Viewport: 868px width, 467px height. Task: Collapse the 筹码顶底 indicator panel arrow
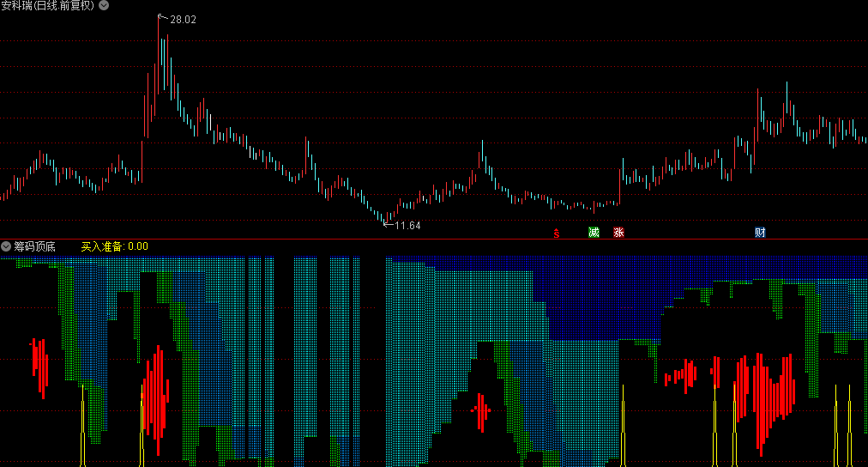point(6,246)
